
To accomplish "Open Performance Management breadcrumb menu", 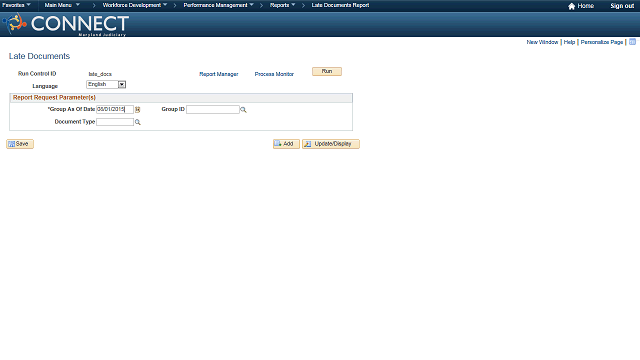I will (x=218, y=5).
